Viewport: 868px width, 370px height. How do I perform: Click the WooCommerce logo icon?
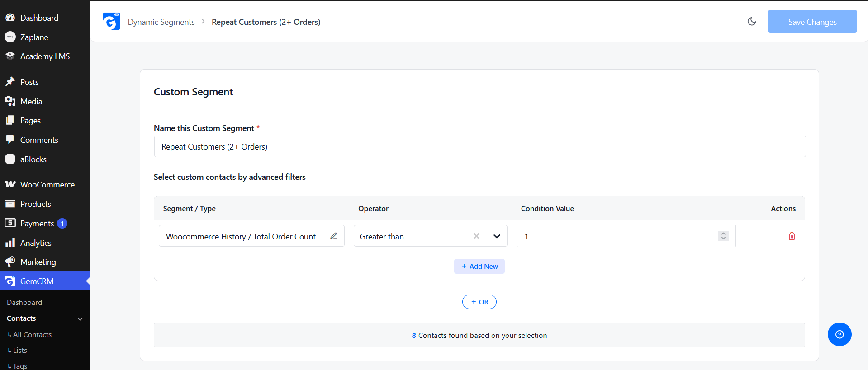[x=10, y=184]
